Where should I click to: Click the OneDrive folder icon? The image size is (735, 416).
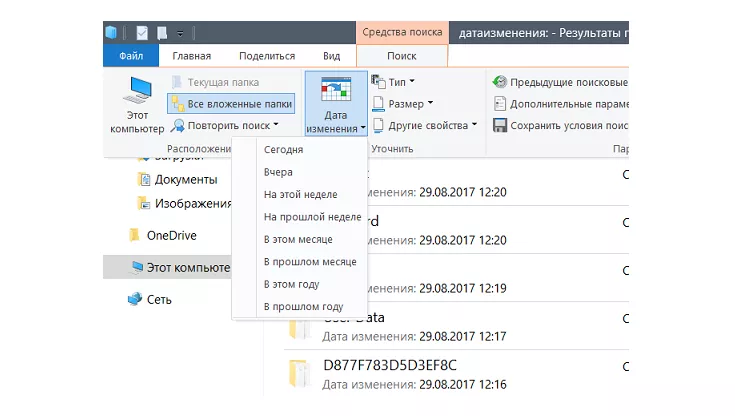click(x=135, y=235)
